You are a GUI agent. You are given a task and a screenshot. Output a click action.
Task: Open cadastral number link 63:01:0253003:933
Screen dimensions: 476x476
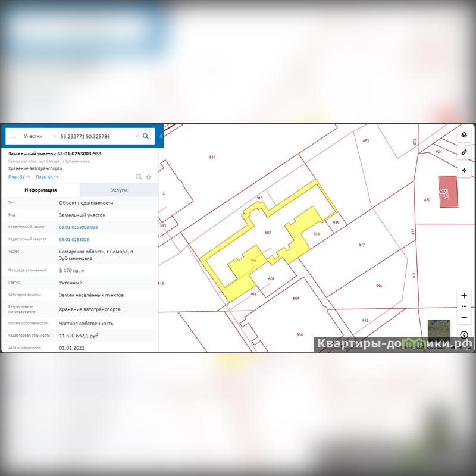[79, 227]
